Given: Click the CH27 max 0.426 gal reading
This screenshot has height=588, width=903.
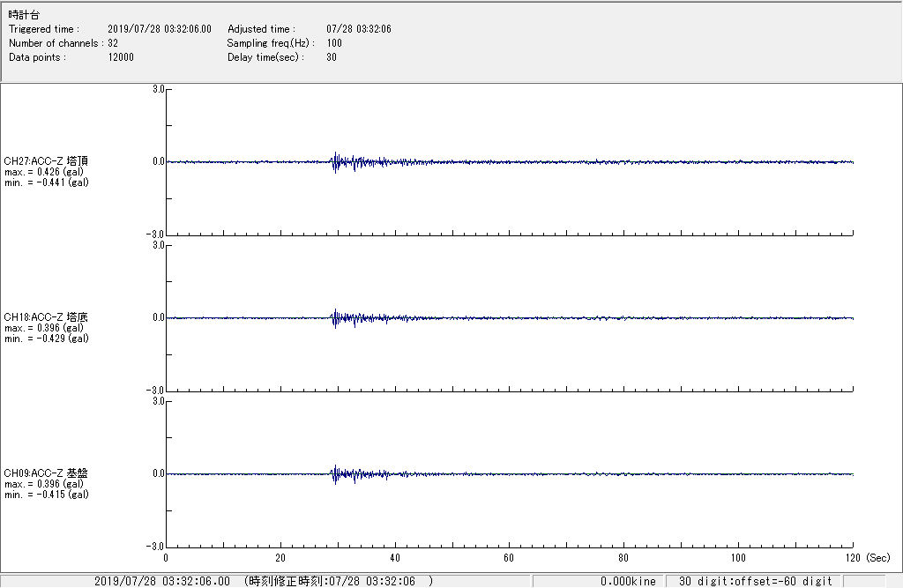Looking at the screenshot, I should point(44,172).
